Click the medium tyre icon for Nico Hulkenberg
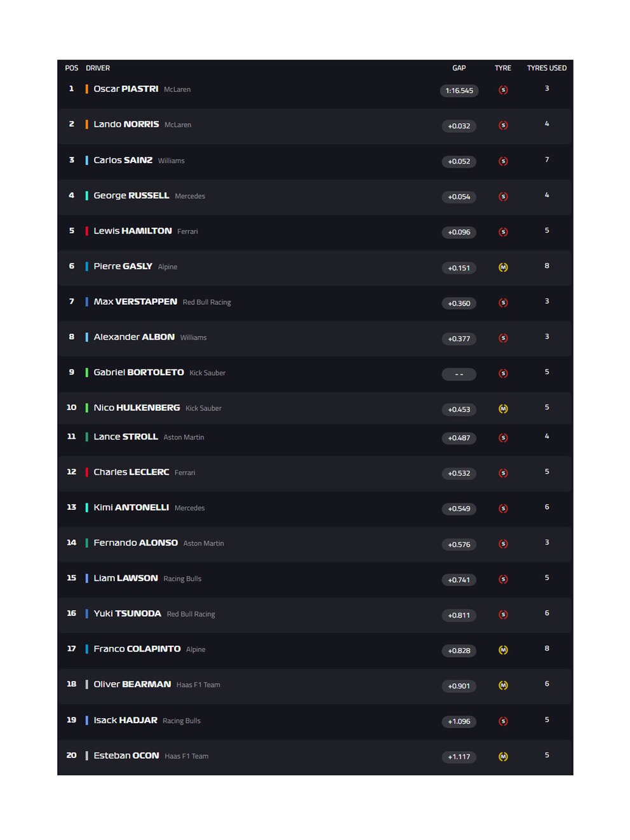The width and height of the screenshot is (630, 840). (503, 409)
